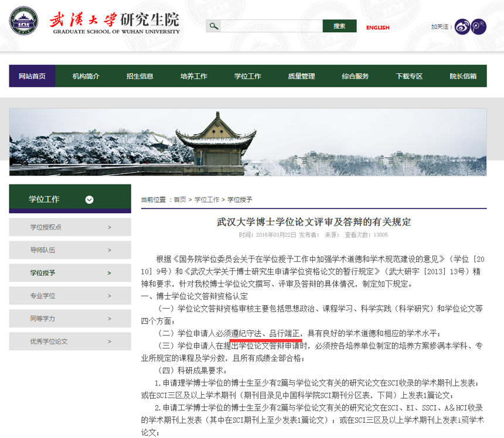Open 培养工作 navigation menu
504x438 pixels.
point(194,76)
